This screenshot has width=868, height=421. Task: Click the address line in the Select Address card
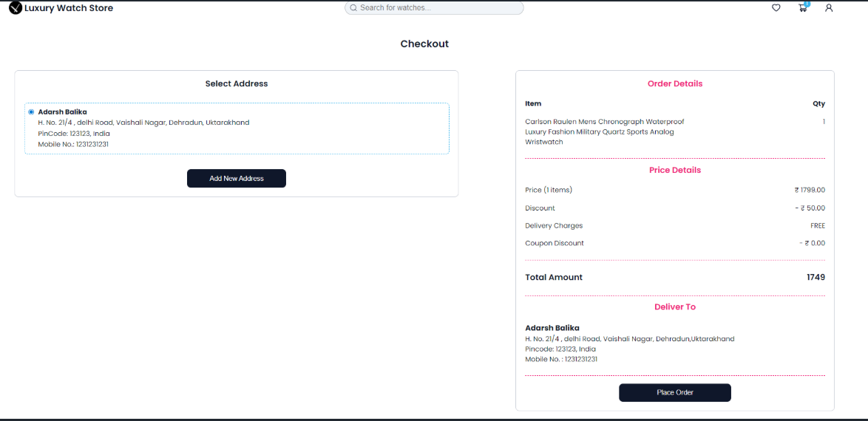point(143,123)
